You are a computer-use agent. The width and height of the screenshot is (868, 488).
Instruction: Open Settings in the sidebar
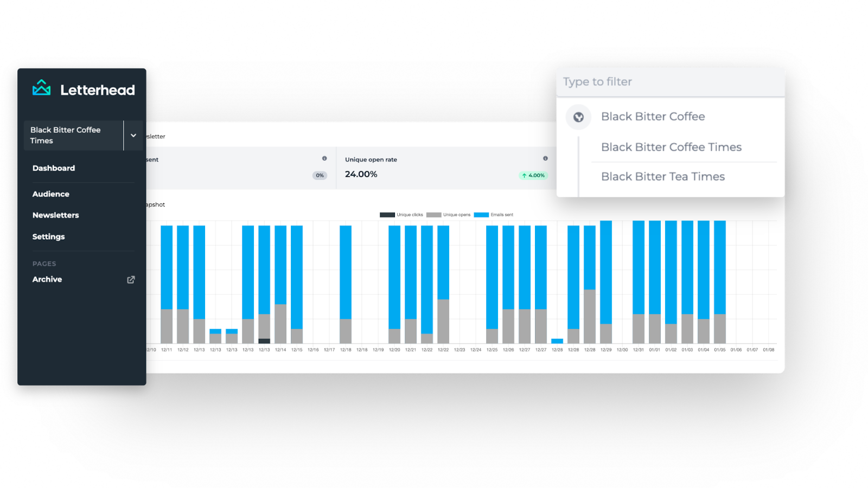click(x=49, y=237)
